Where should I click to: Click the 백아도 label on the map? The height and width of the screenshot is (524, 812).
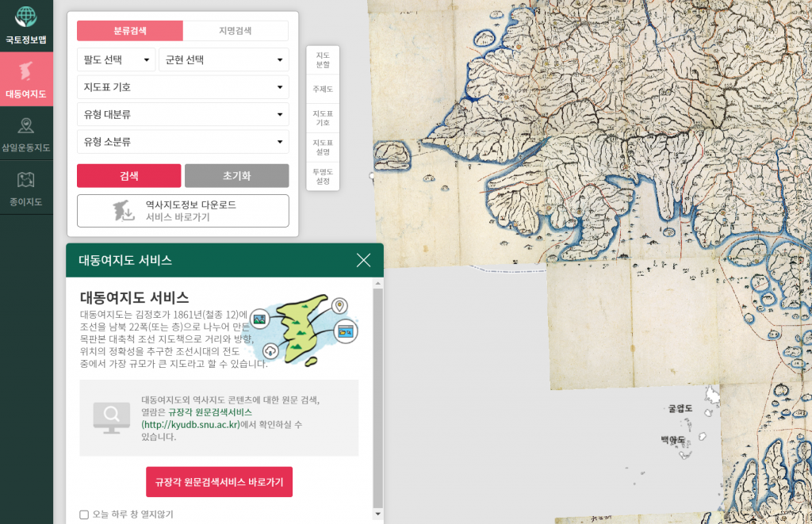point(673,440)
